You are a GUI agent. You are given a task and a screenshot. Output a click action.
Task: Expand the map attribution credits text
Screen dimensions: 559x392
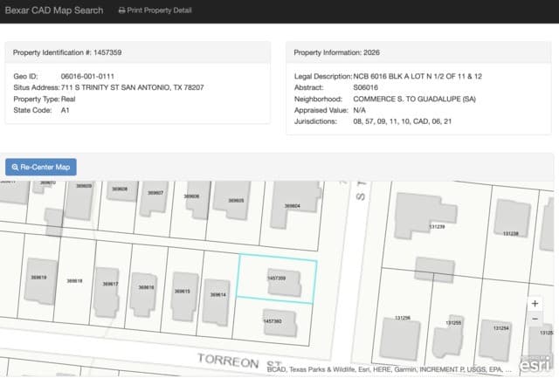(x=389, y=369)
